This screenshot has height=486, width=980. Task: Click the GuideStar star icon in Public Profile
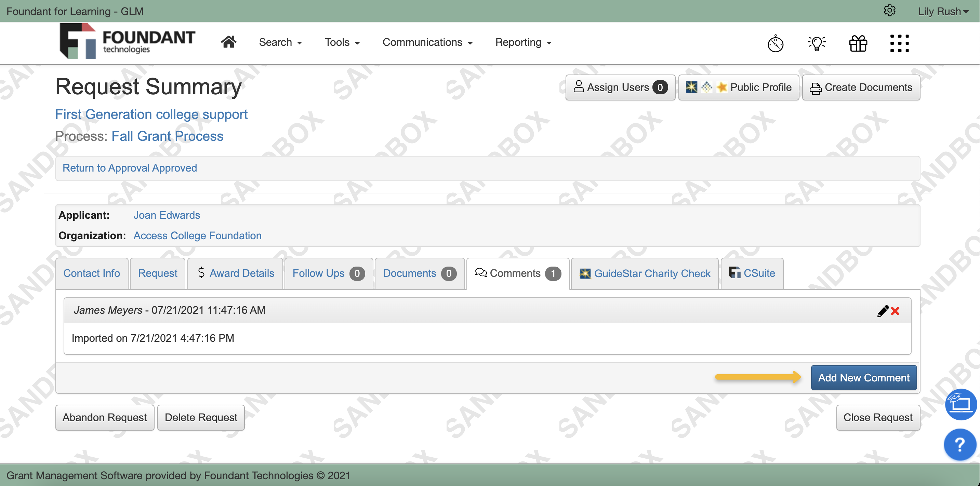pyautogui.click(x=691, y=87)
